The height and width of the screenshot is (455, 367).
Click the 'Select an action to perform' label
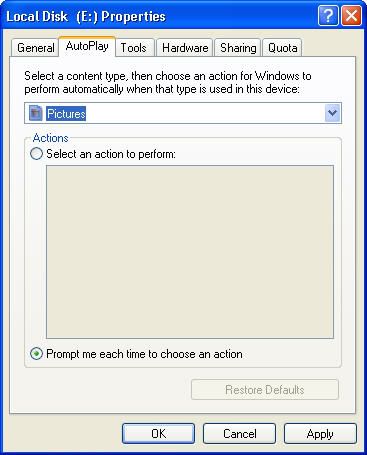pyautogui.click(x=111, y=154)
